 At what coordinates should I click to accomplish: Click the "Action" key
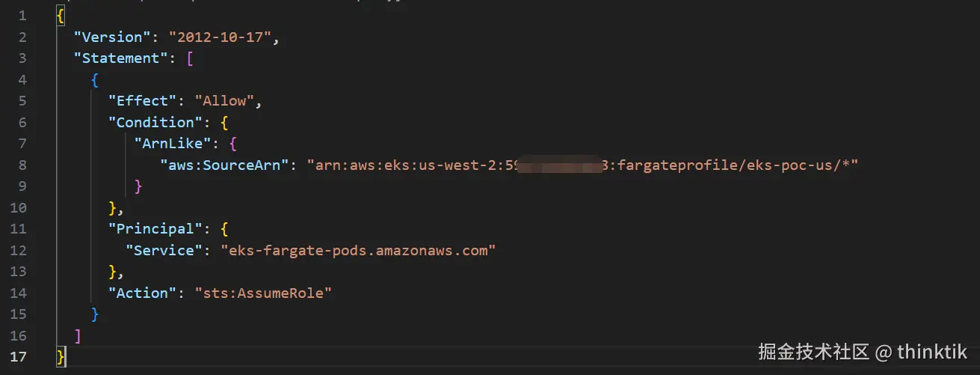(147, 293)
